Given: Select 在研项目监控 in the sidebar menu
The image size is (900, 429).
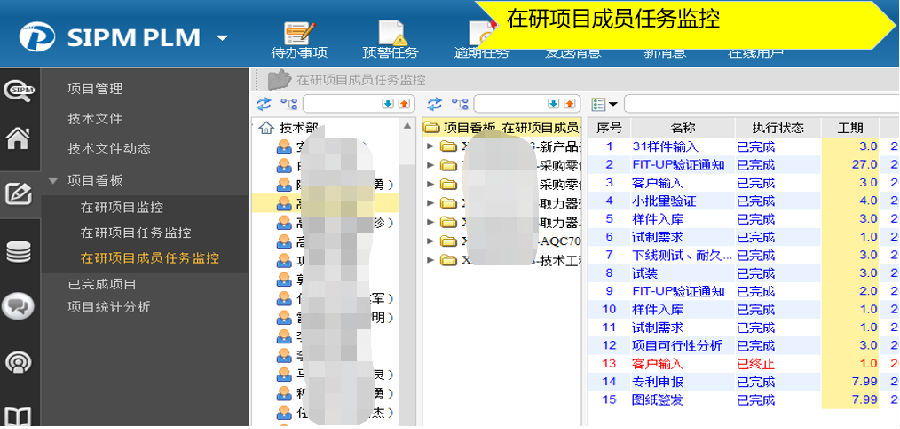Looking at the screenshot, I should point(121,207).
